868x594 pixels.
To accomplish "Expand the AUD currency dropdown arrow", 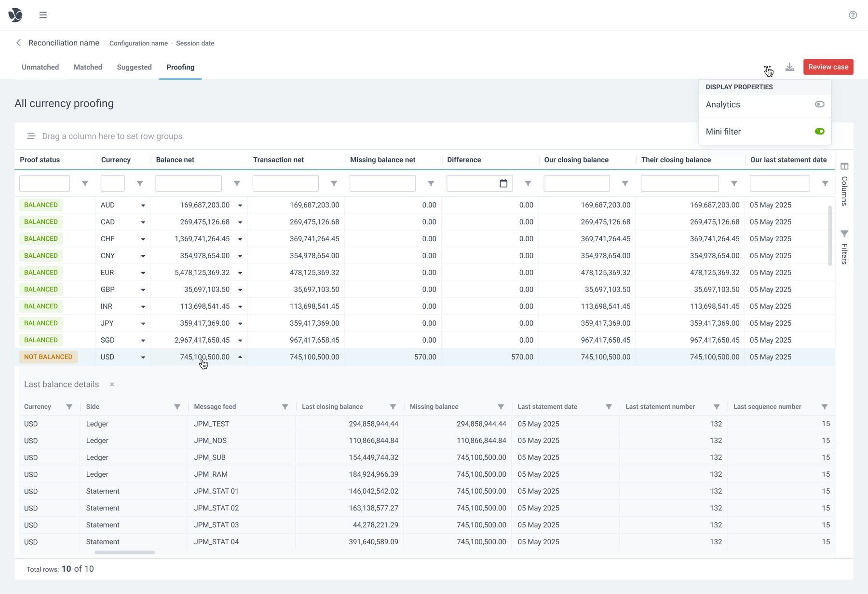I will pos(143,206).
